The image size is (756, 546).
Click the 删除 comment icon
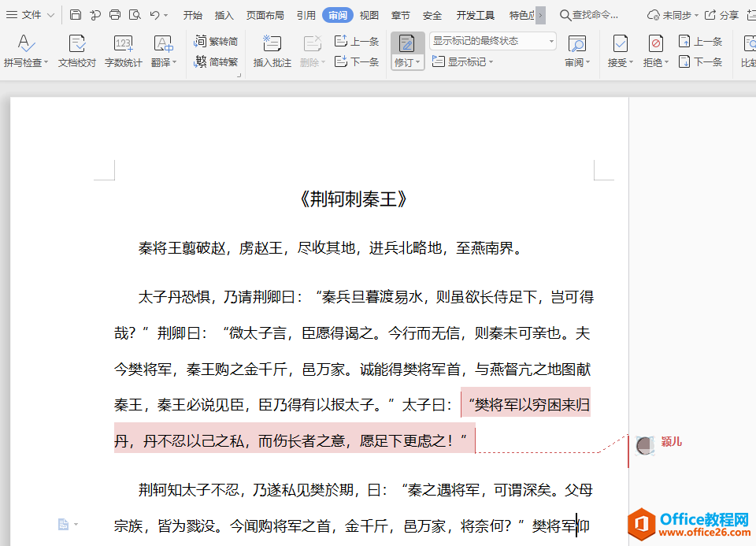click(x=312, y=44)
